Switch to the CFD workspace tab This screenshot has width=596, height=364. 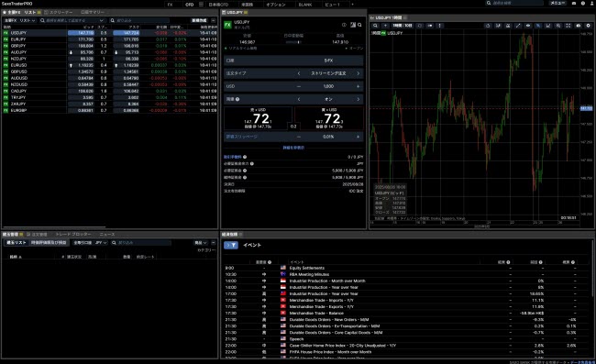tap(189, 5)
